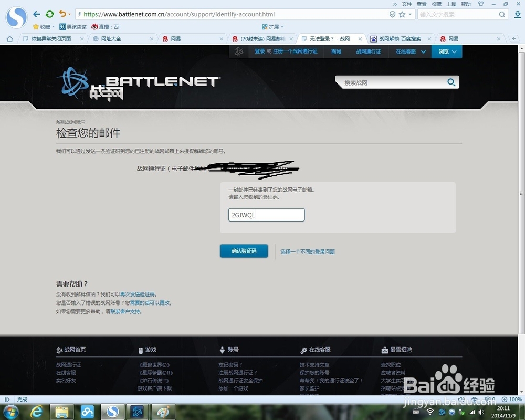Reload the page with the green refresh icon
Screen dimensions: 525x420
50,14
